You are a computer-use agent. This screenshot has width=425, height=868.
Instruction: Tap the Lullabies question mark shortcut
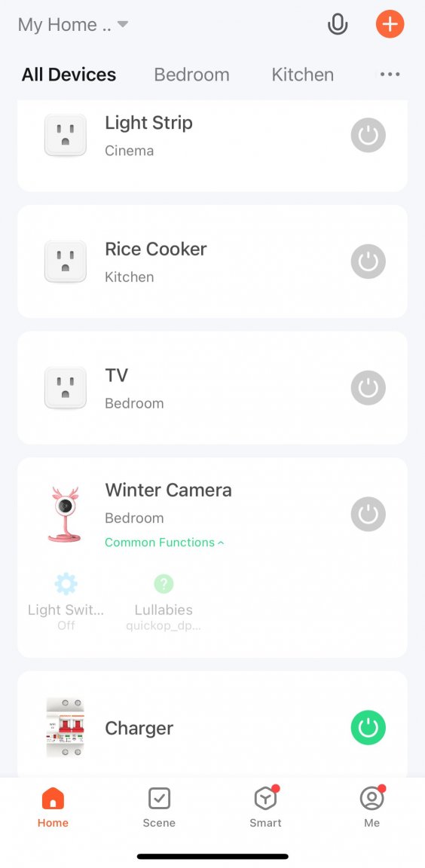pos(164,583)
